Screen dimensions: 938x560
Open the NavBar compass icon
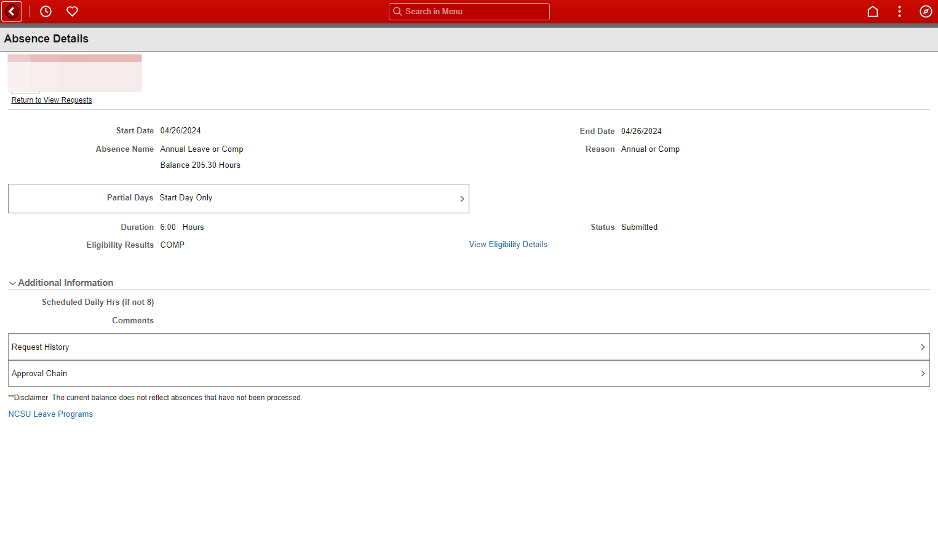click(926, 11)
